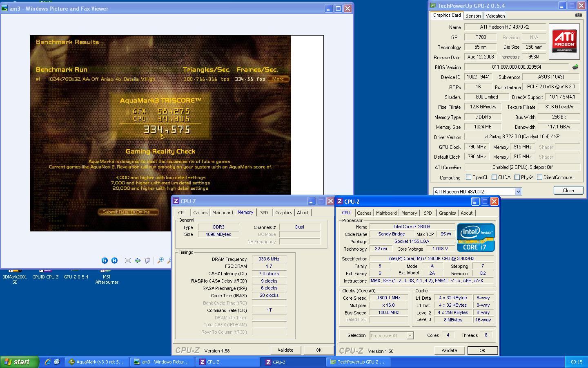The image size is (588, 368).
Task: Enable the CUDA checkbox
Action: click(x=494, y=177)
